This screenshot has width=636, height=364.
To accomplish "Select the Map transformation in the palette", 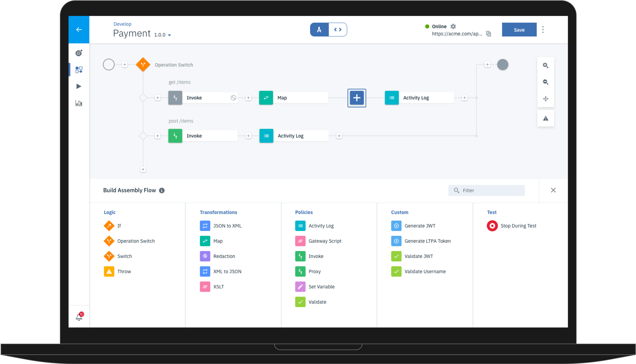I will [218, 241].
